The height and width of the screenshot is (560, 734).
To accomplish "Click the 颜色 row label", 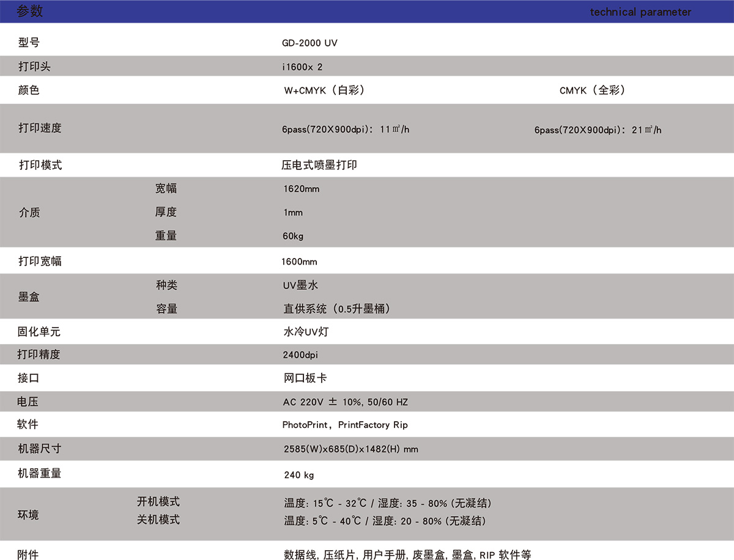I will click(x=29, y=90).
